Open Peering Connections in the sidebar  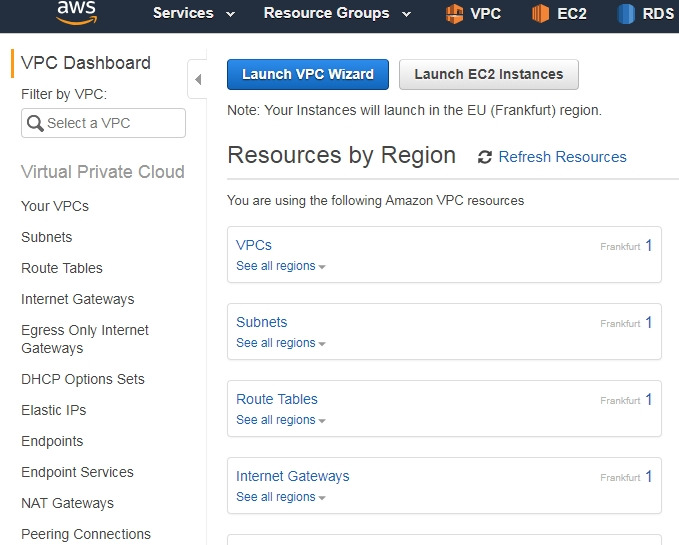(x=86, y=534)
